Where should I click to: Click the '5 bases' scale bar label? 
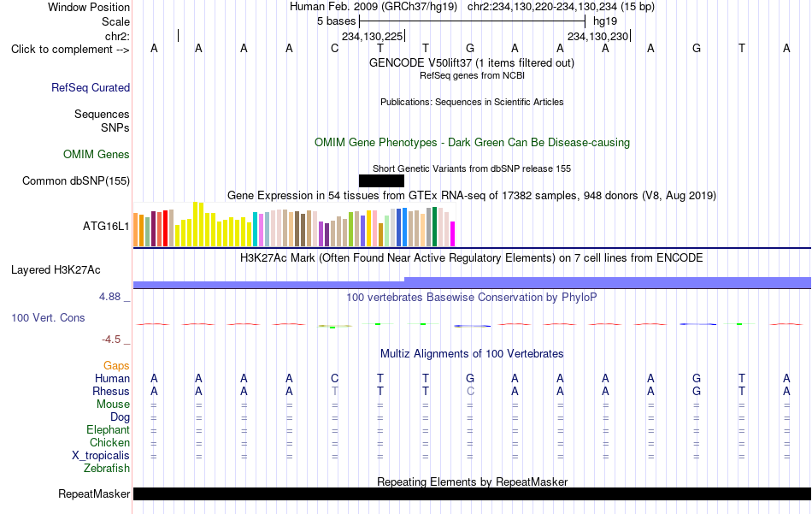coord(337,21)
